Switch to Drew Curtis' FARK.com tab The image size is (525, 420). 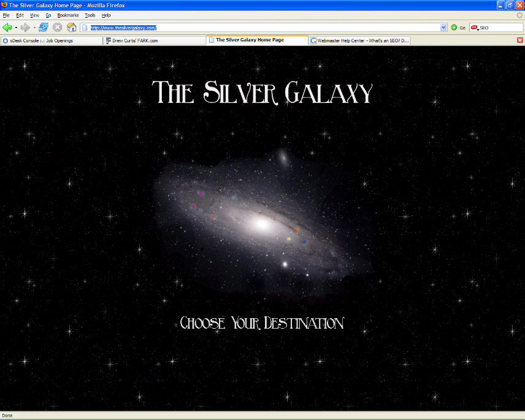tap(153, 40)
